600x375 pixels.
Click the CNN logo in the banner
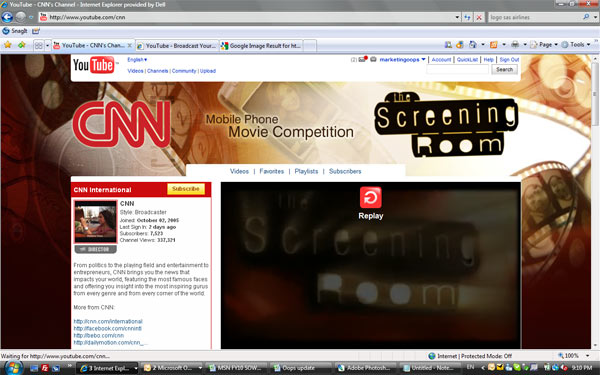(x=122, y=124)
